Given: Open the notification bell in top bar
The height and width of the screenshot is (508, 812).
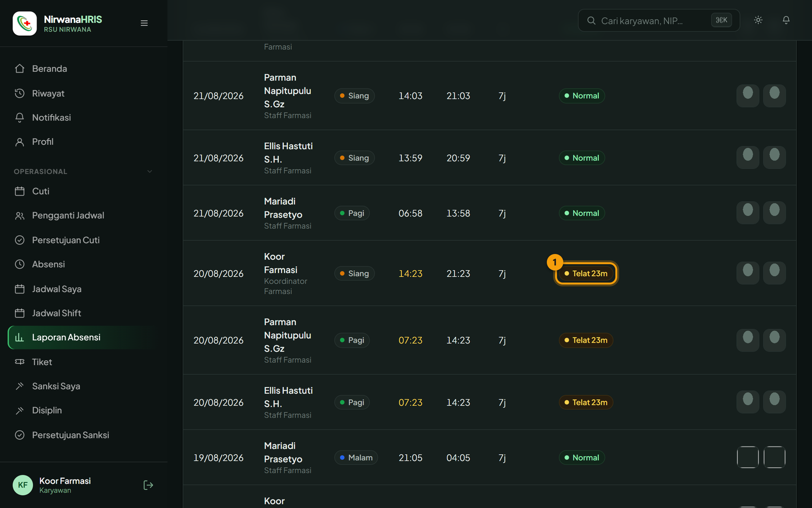Looking at the screenshot, I should 786,20.
